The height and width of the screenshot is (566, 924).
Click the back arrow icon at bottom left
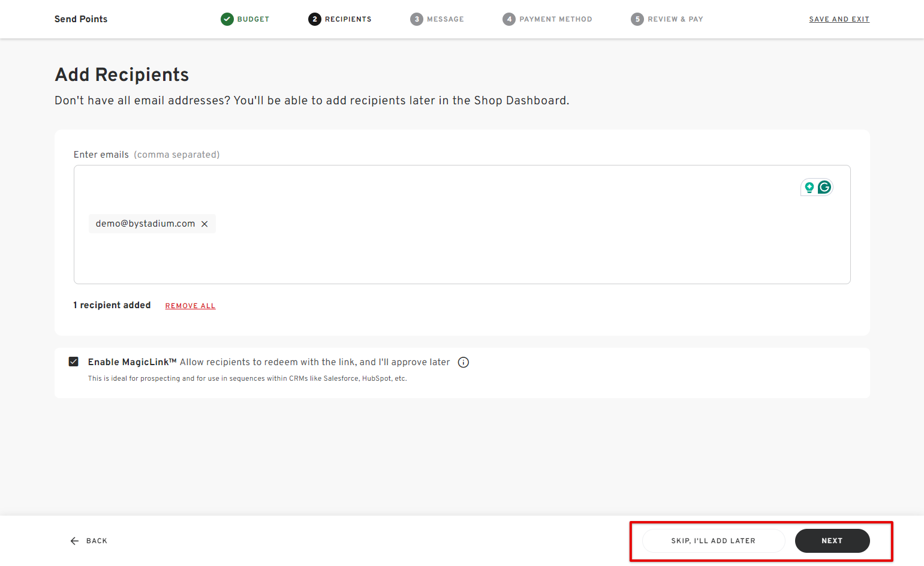click(x=73, y=540)
